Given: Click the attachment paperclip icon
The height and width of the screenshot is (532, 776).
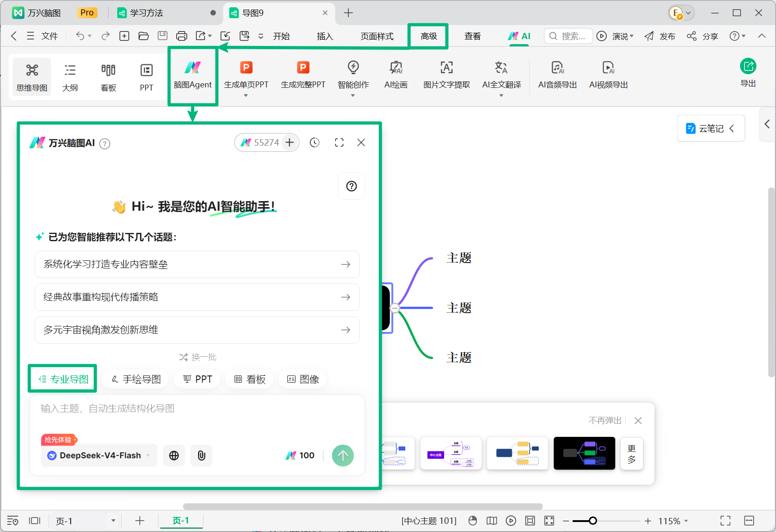Looking at the screenshot, I should pos(201,456).
